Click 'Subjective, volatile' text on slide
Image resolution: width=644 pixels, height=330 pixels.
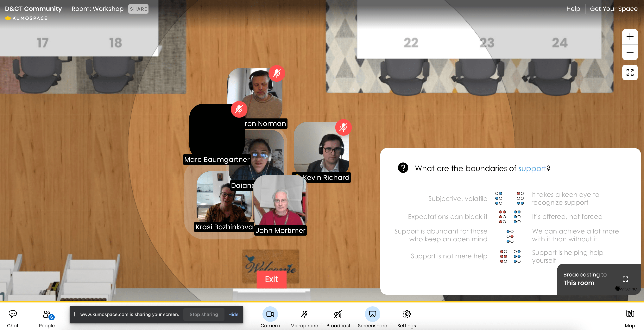pyautogui.click(x=458, y=199)
